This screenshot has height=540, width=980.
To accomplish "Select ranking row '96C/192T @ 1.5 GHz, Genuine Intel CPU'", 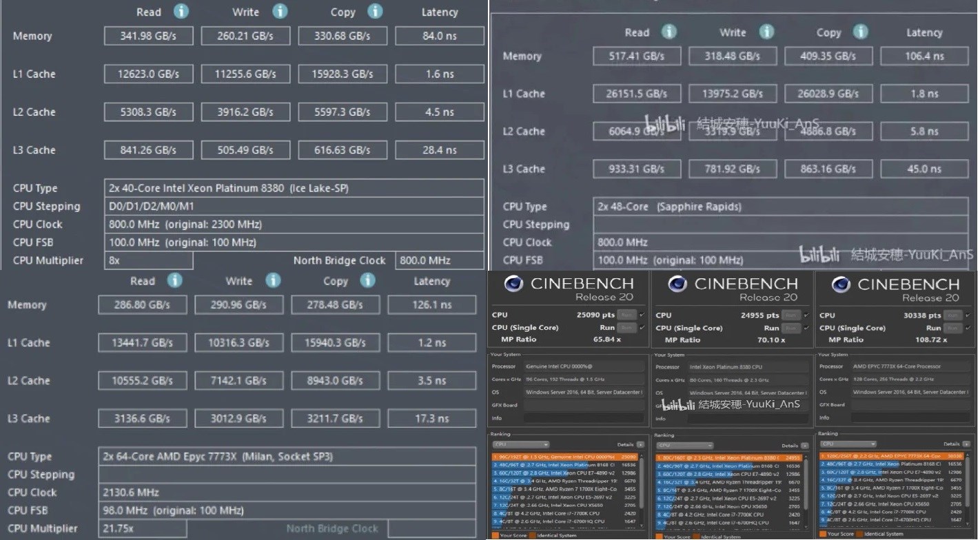I will (x=565, y=457).
